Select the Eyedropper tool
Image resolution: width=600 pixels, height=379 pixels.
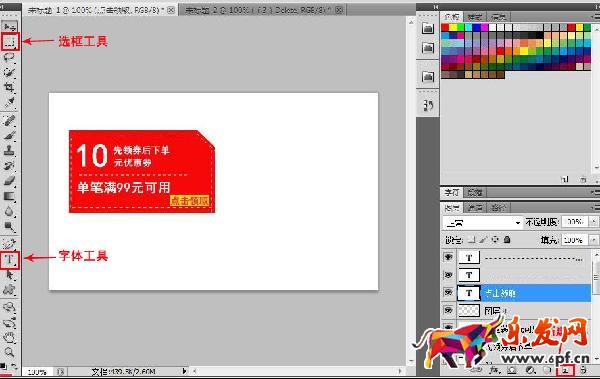[10, 103]
